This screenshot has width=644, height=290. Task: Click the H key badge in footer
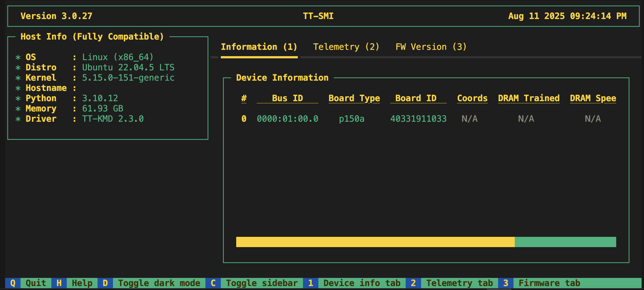point(59,283)
